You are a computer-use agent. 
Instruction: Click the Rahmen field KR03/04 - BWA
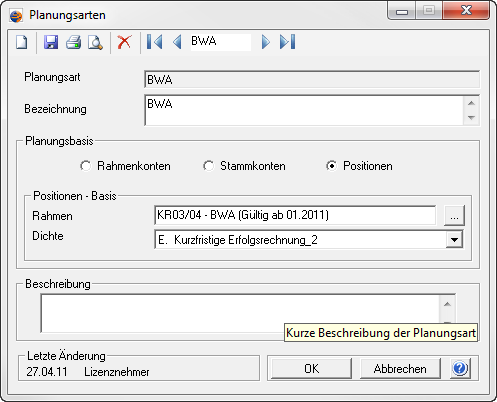[x=295, y=215]
